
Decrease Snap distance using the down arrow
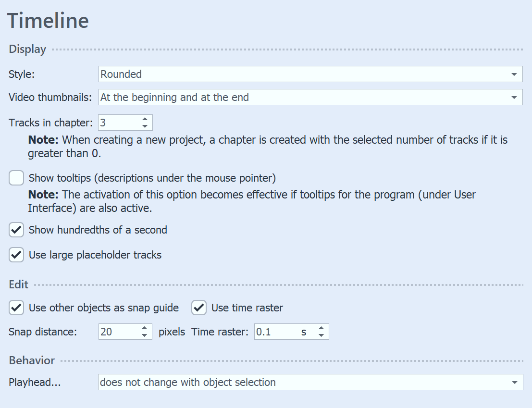145,334
